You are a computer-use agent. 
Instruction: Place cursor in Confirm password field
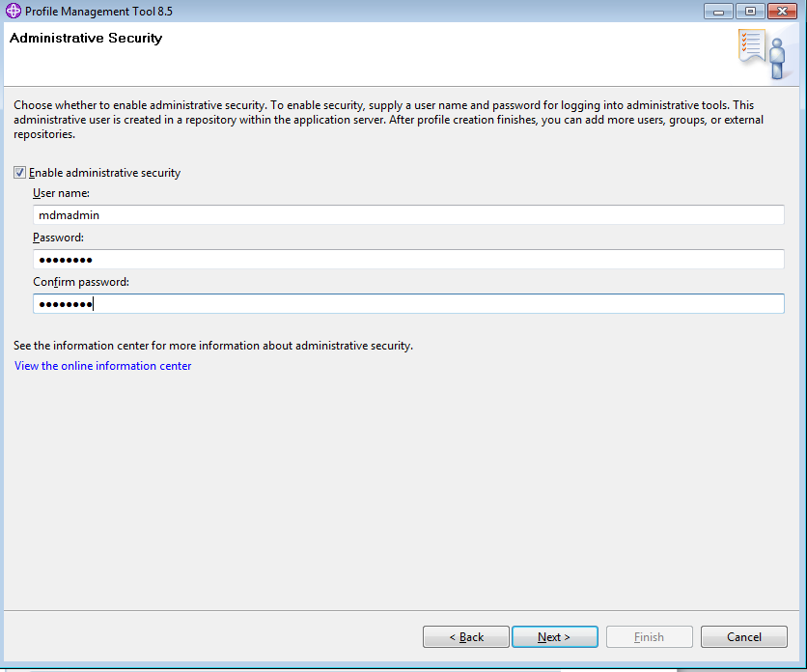click(x=408, y=304)
